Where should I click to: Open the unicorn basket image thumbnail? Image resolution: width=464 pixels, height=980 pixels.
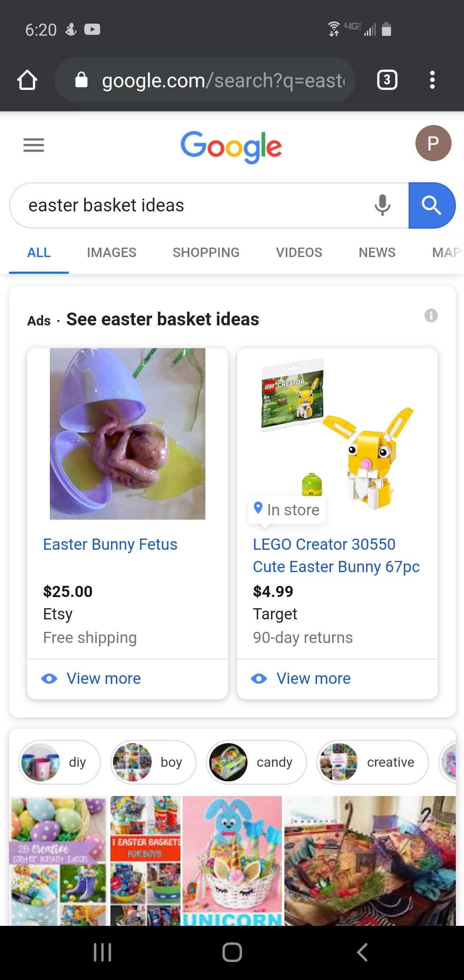(x=232, y=860)
